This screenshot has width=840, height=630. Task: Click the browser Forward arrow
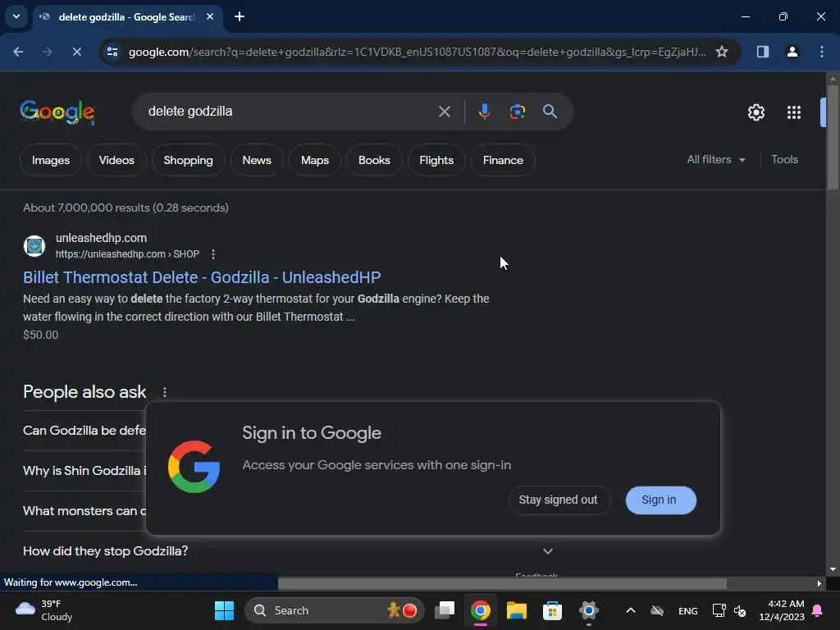47,52
